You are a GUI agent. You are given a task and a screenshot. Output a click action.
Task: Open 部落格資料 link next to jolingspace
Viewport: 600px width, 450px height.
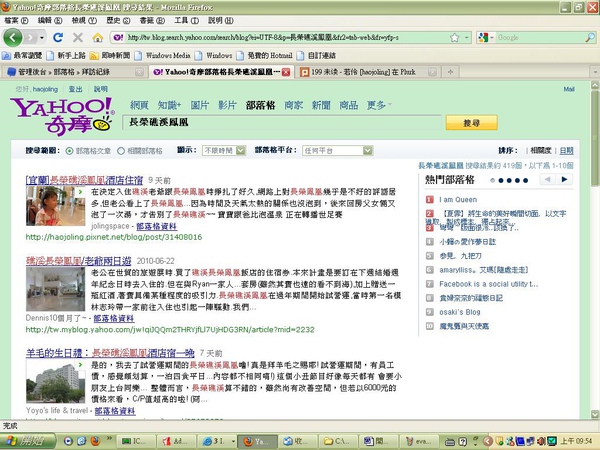(157, 227)
